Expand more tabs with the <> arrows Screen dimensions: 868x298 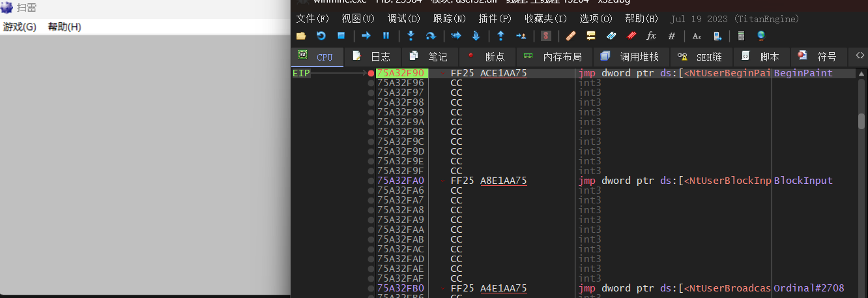click(860, 56)
